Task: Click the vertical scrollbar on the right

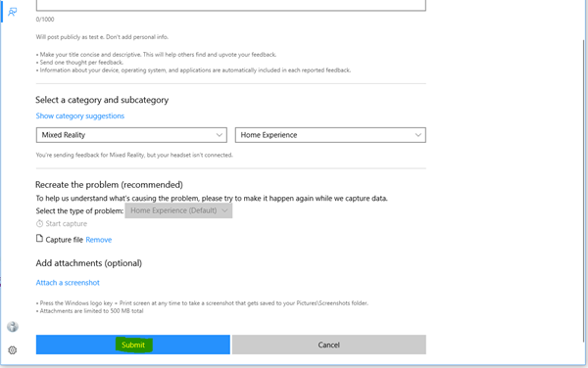Action: point(583,191)
